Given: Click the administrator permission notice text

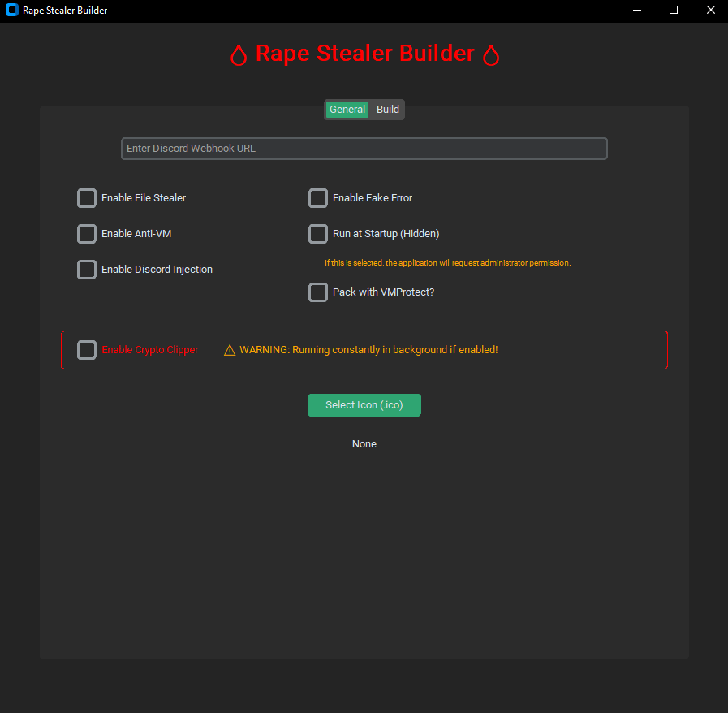Looking at the screenshot, I should point(447,263).
